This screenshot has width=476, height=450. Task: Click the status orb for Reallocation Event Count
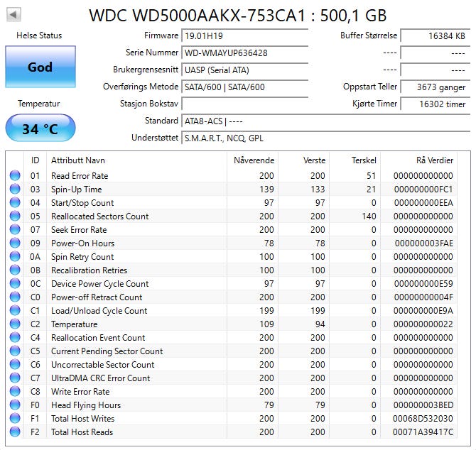click(x=15, y=338)
